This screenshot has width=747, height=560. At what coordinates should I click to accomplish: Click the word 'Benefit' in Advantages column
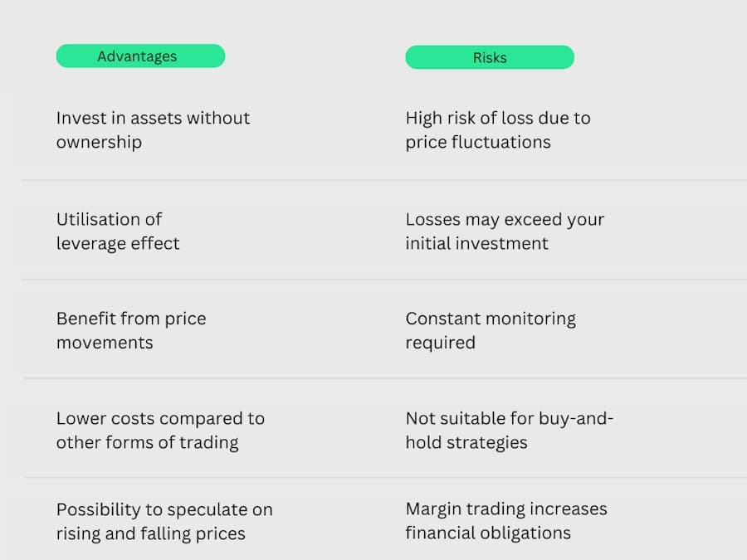pos(85,319)
